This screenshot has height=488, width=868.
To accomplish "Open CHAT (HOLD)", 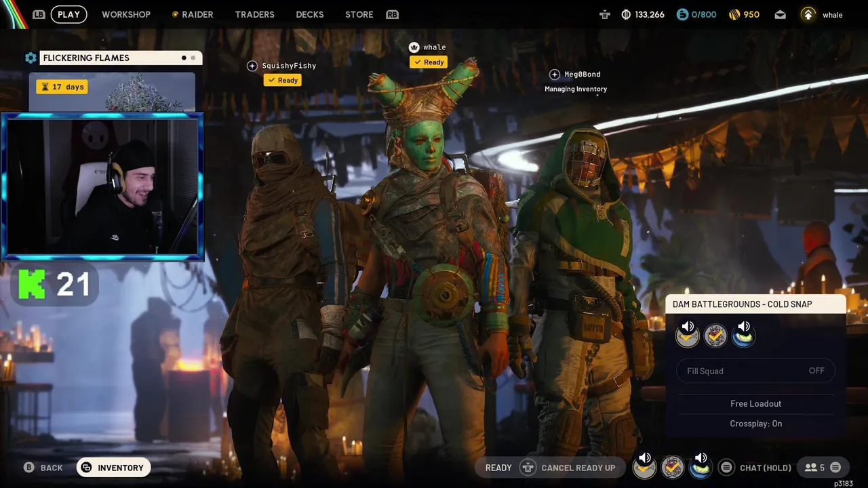I will [x=766, y=468].
